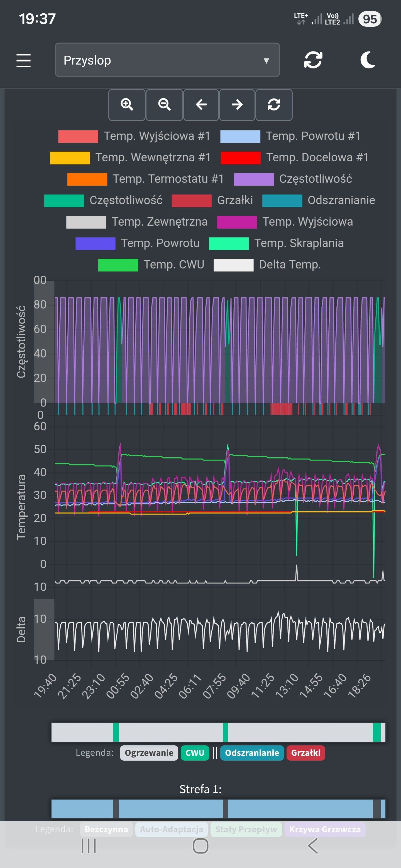The height and width of the screenshot is (868, 401).
Task: Click the Temp. Wewnętrzna #1 yellow swatch
Action: click(70, 158)
